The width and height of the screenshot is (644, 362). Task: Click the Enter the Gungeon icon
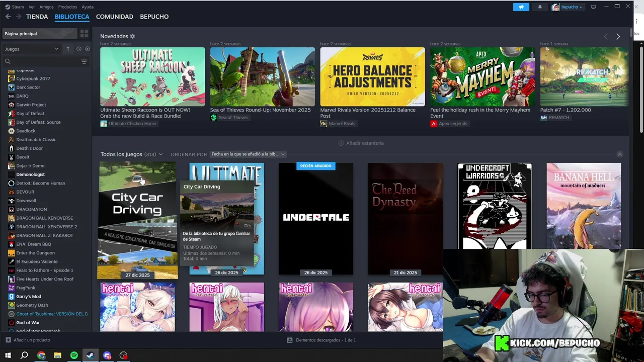(12, 253)
